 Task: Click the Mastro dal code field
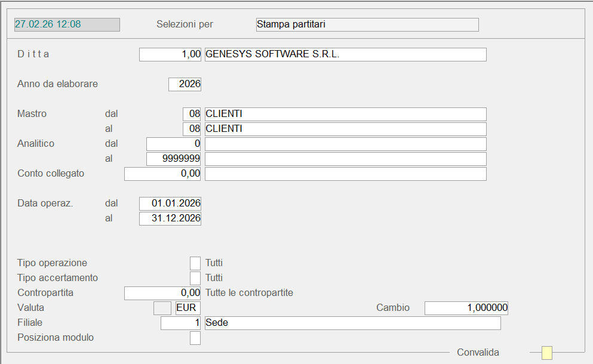pyautogui.click(x=192, y=114)
